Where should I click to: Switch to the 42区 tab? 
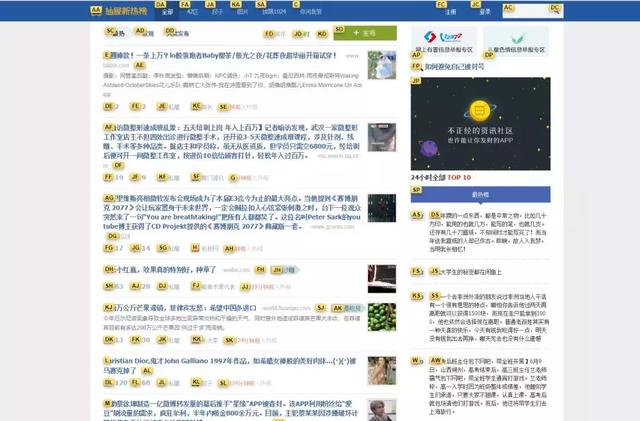(192, 12)
